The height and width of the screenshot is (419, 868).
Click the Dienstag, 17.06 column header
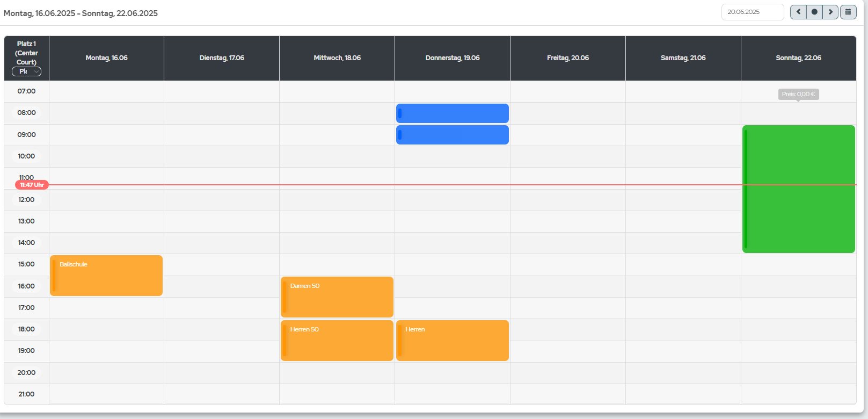tap(222, 58)
